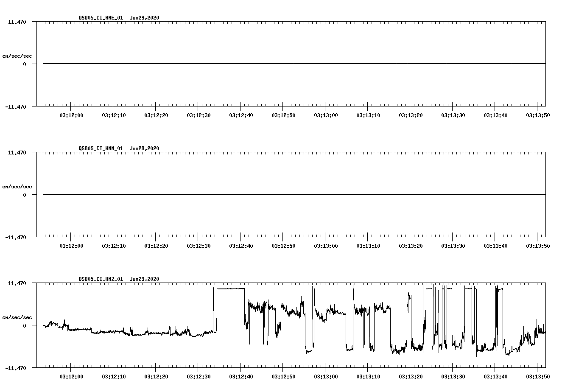Click the 03:12:10 time label under HNZ plot

pyautogui.click(x=114, y=376)
